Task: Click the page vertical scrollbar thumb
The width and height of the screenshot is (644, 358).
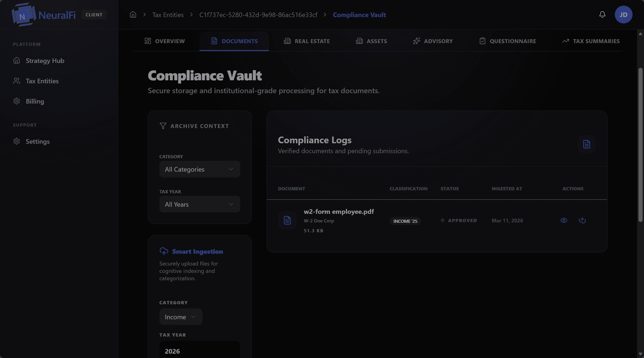Action: (x=640, y=145)
